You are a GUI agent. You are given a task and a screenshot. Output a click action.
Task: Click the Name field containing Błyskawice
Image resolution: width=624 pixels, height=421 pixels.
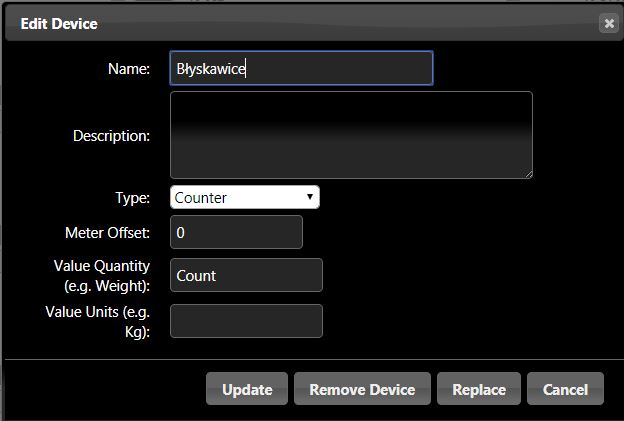click(301, 68)
